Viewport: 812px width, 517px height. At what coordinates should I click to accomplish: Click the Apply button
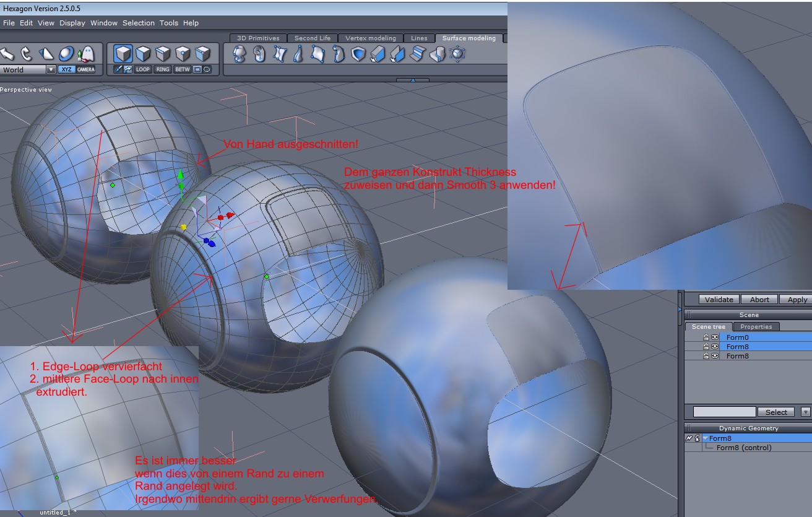pos(797,300)
